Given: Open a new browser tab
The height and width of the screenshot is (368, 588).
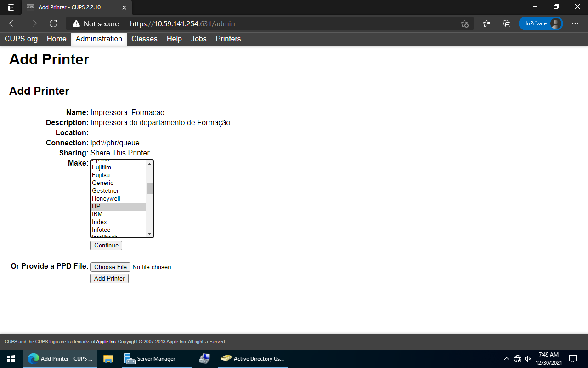Looking at the screenshot, I should pyautogui.click(x=140, y=7).
